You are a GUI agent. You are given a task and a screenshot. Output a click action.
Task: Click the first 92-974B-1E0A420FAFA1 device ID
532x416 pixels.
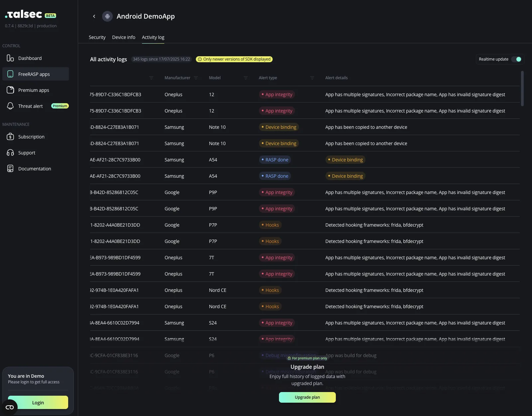[115, 290]
